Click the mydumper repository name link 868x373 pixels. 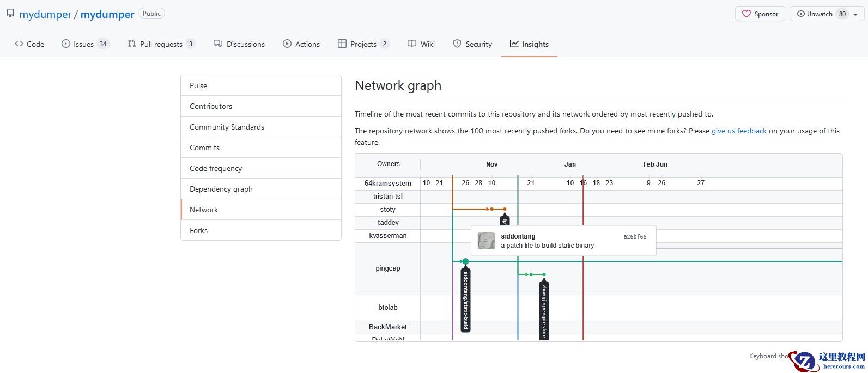click(x=107, y=14)
